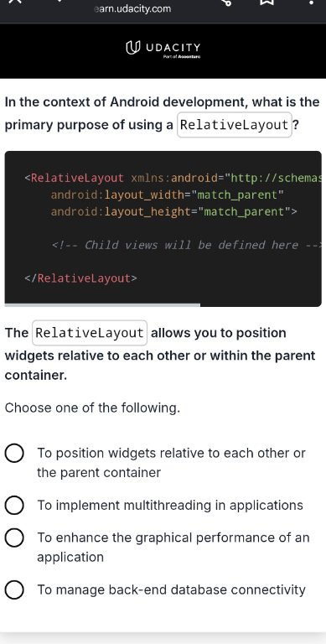Tap the share icon in browser bar
Screen dimensions: 326x644
(x=225, y=2)
